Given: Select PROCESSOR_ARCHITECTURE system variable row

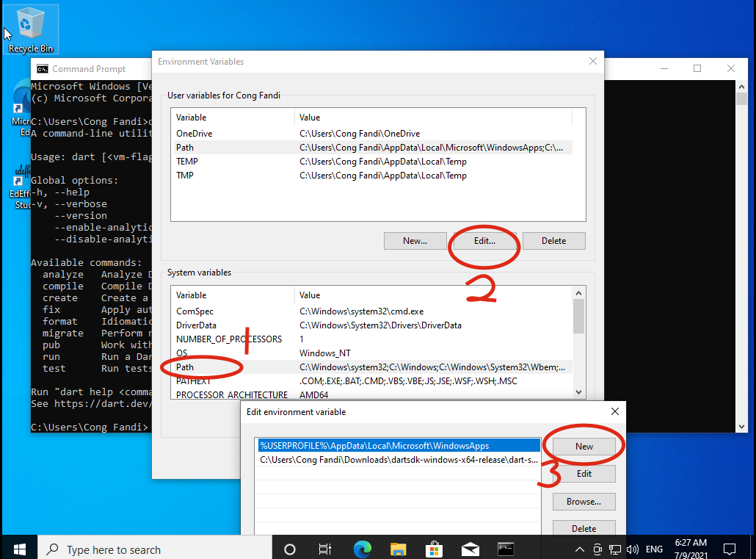Looking at the screenshot, I should pyautogui.click(x=373, y=394).
